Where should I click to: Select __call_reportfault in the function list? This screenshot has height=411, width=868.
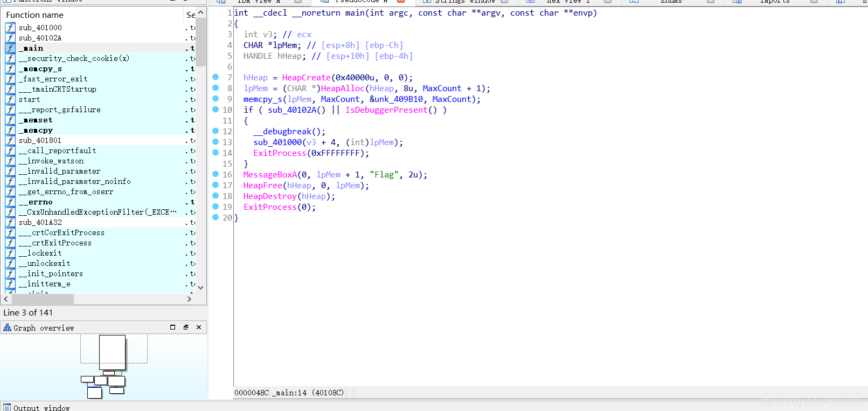[x=57, y=150]
